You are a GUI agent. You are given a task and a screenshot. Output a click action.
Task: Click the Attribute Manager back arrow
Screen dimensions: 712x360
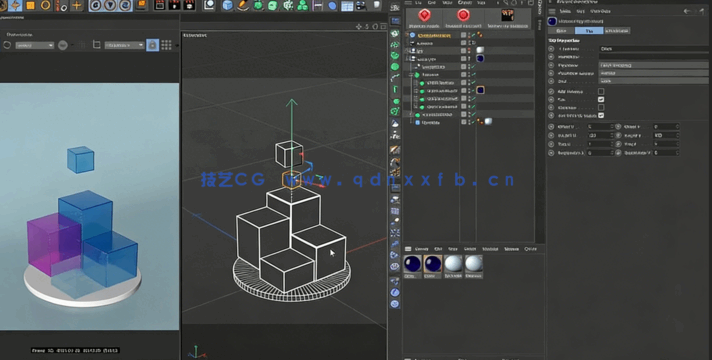[687, 11]
